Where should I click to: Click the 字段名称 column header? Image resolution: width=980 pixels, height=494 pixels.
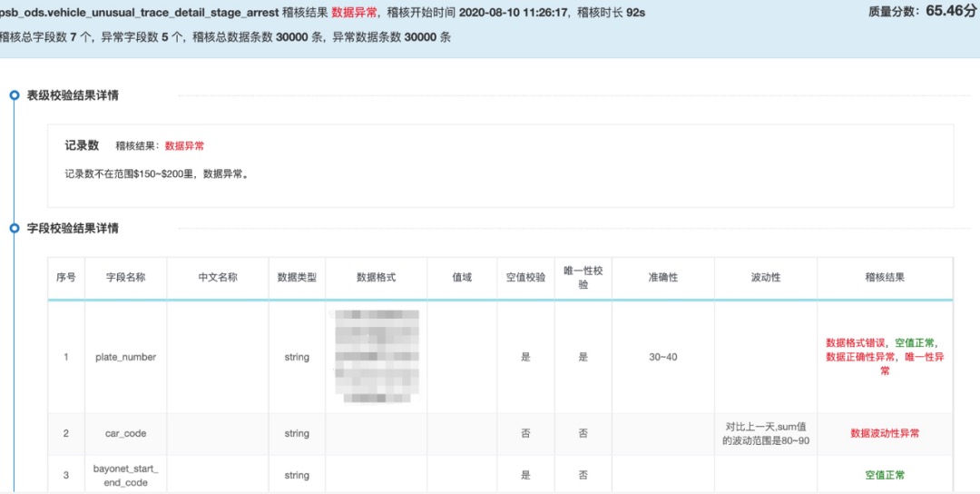125,278
